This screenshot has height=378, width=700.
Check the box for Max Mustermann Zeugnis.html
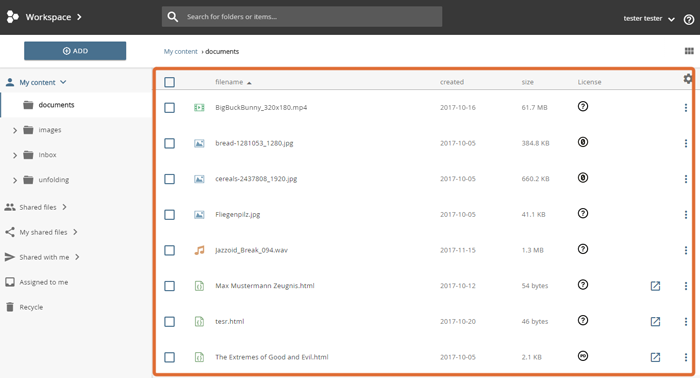tap(169, 286)
